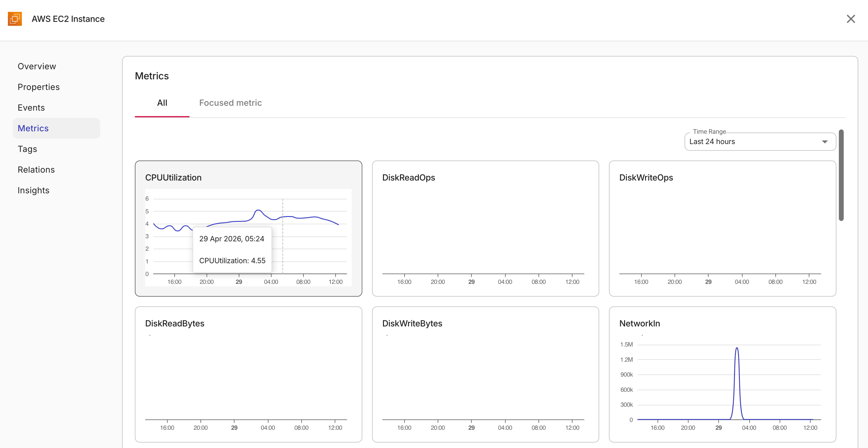
Task: Click the 'CPUUtilization' card title
Action: point(173,177)
